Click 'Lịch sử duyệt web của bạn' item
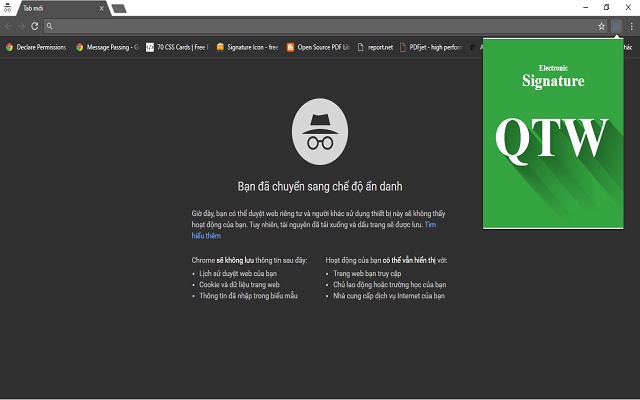This screenshot has height=400, width=640. [238, 273]
